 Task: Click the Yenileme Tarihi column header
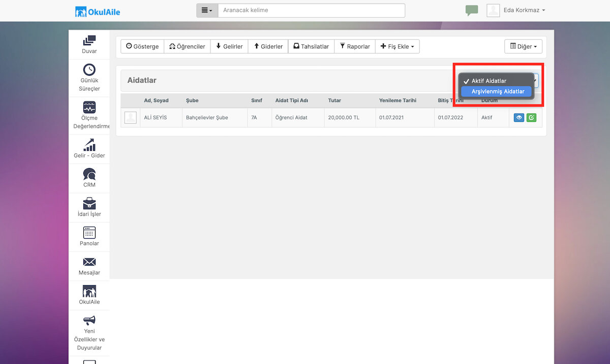398,101
